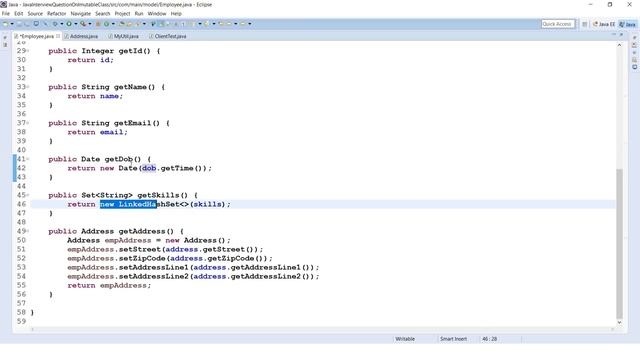The image size is (640, 360).
Task: Open the External Tools dropdown arrow
Action: tap(90, 24)
